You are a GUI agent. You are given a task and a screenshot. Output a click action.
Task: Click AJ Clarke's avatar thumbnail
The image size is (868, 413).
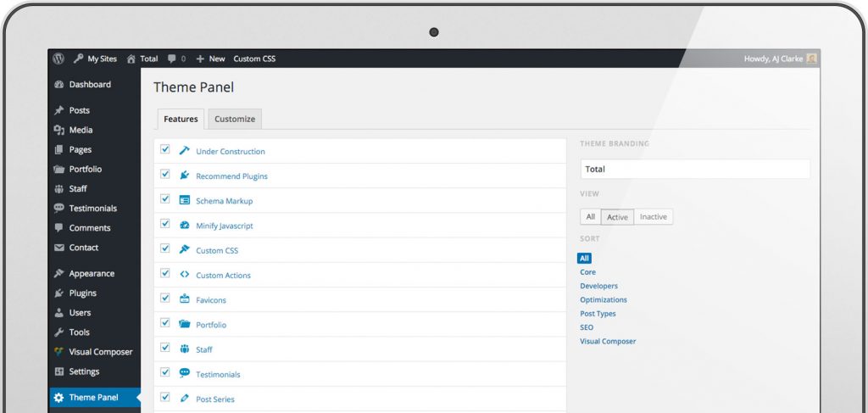tap(811, 59)
